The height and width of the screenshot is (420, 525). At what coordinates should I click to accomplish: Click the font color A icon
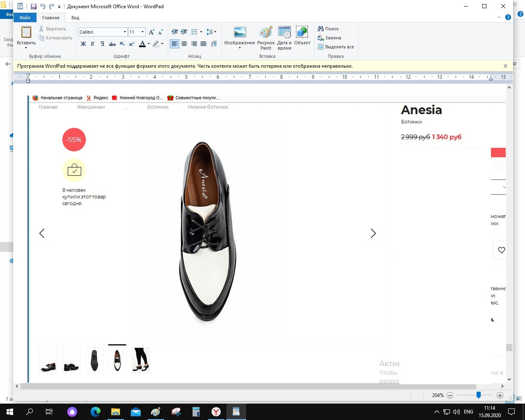[142, 44]
